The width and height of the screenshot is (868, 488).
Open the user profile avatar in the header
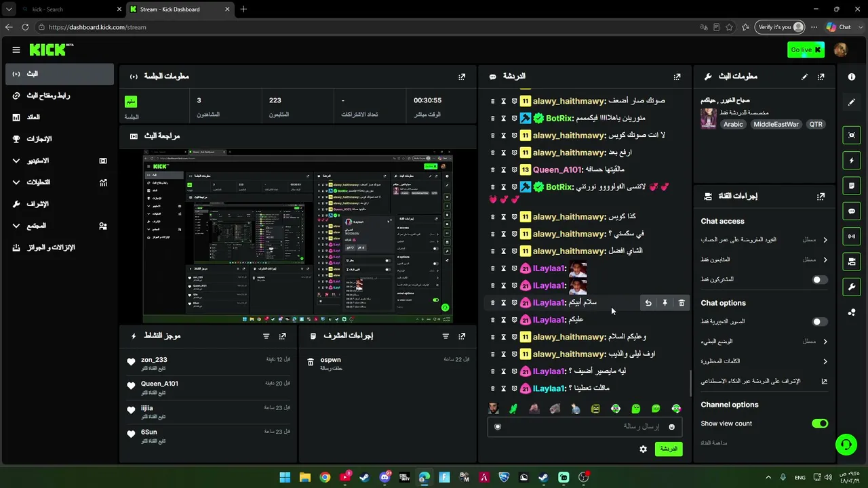[x=841, y=49]
